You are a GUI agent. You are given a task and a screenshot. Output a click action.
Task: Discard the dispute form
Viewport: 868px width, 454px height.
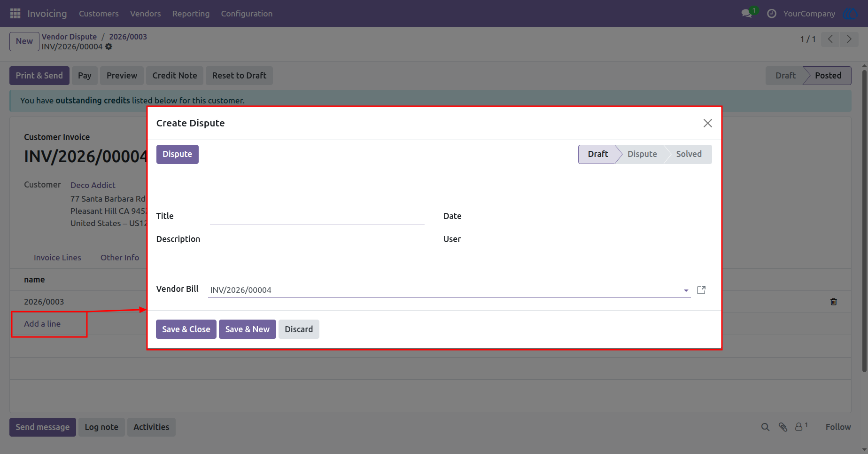click(299, 329)
